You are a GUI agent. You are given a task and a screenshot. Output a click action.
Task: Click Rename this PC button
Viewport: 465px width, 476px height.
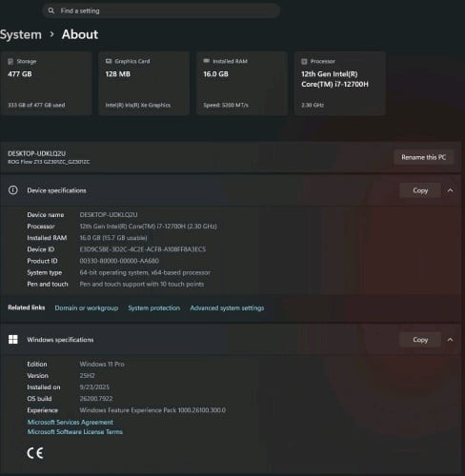pyautogui.click(x=424, y=157)
